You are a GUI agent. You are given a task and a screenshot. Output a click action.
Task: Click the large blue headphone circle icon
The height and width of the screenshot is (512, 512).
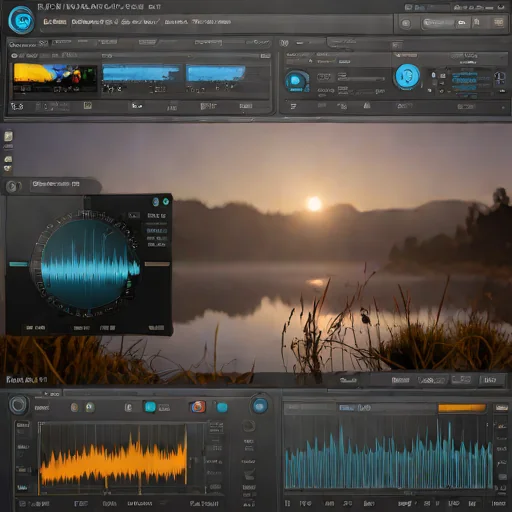pos(407,76)
